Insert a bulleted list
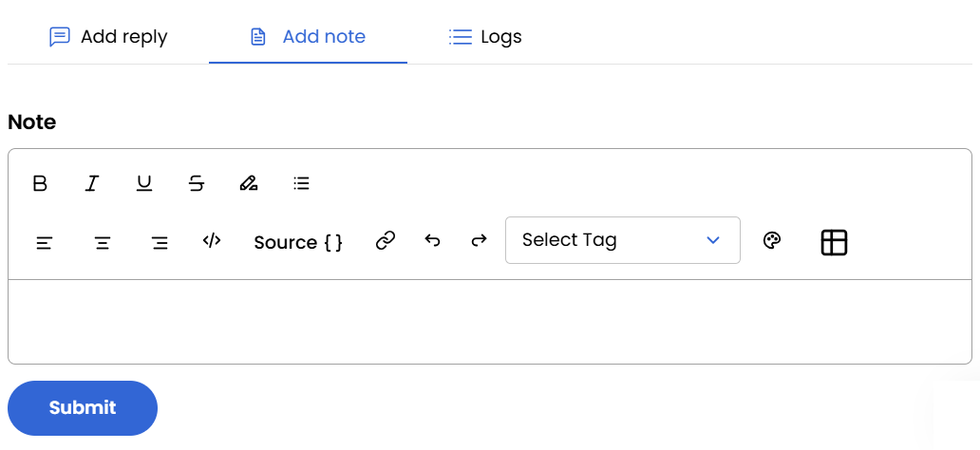 coord(302,183)
